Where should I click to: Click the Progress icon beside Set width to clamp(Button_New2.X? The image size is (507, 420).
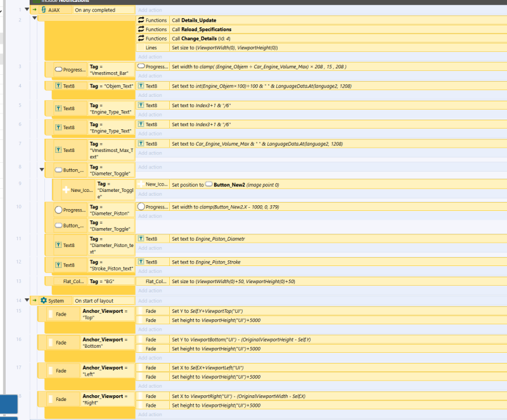141,207
